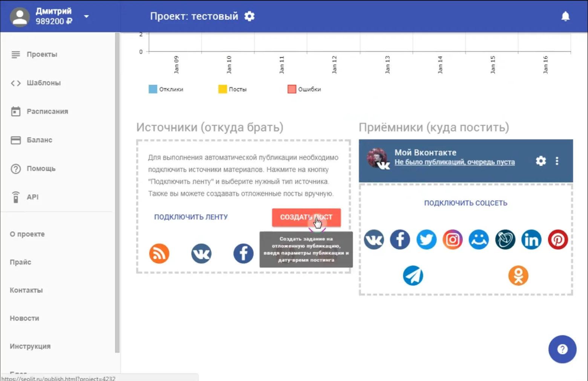Click the Расписания calendar icon
Image resolution: width=588 pixels, height=381 pixels.
point(15,111)
